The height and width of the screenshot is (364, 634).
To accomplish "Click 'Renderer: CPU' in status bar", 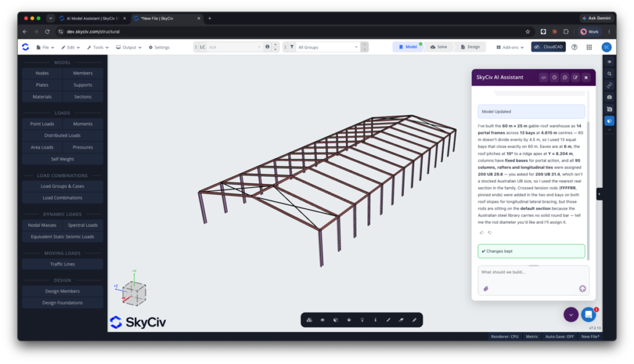I will [x=505, y=337].
